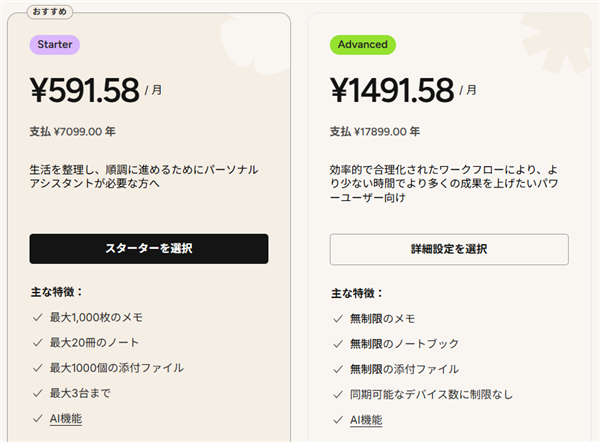Click checkmark beside 同期可能なデバイス数に制限なし
The height and width of the screenshot is (442, 600).
pos(336,395)
